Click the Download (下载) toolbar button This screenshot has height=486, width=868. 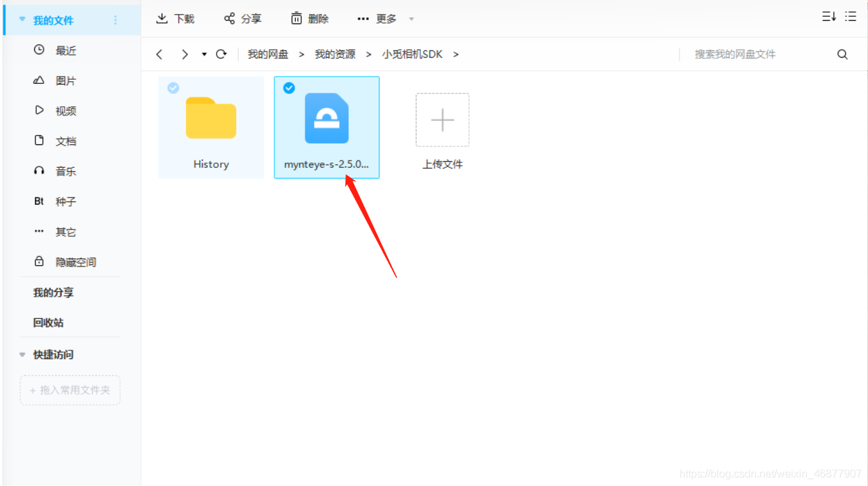[x=175, y=19]
